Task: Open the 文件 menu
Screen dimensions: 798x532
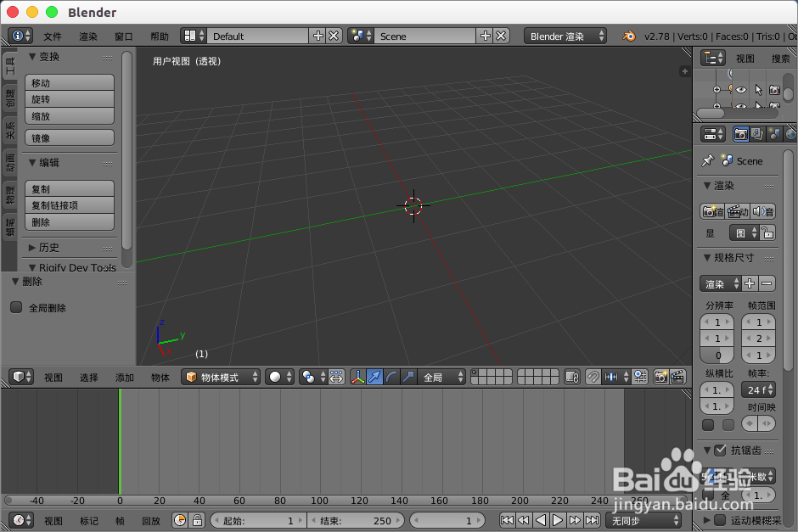Action: coord(51,36)
